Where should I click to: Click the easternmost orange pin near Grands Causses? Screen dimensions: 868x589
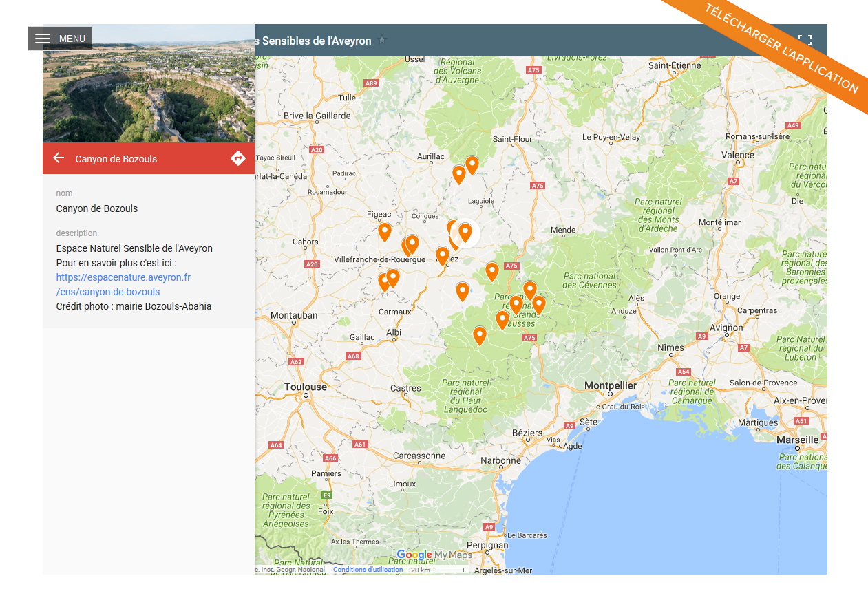click(539, 305)
